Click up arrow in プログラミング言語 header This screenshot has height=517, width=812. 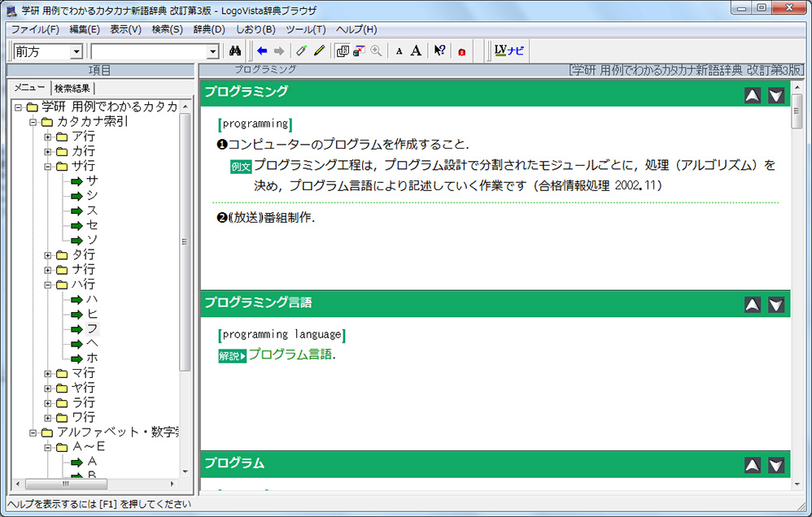tap(753, 305)
